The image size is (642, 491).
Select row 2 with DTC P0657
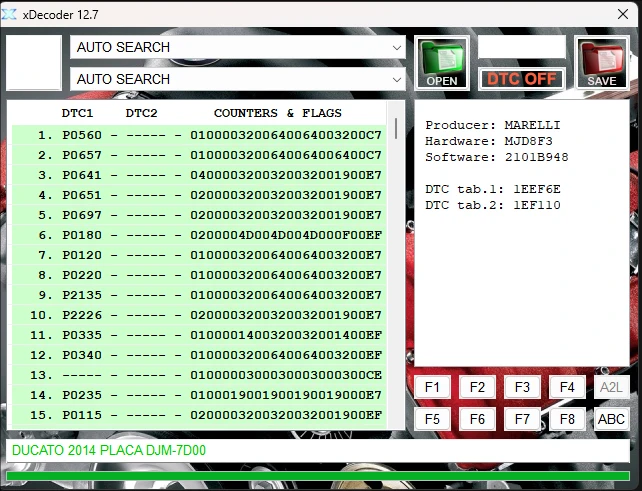199,155
